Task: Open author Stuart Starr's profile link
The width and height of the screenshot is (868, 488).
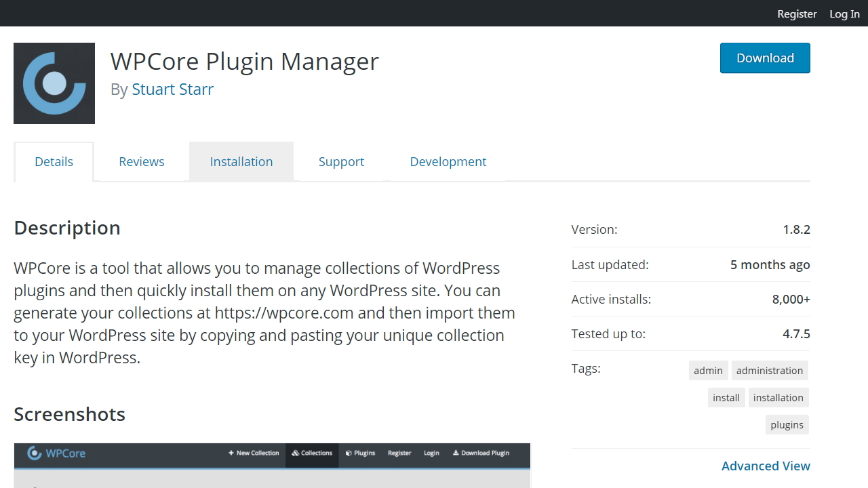Action: pyautogui.click(x=172, y=89)
